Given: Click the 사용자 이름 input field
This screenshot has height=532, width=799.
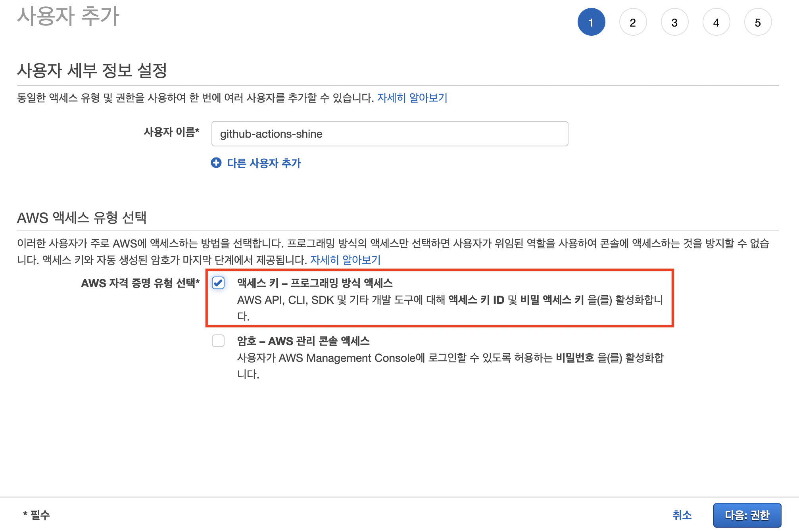Looking at the screenshot, I should 390,134.
